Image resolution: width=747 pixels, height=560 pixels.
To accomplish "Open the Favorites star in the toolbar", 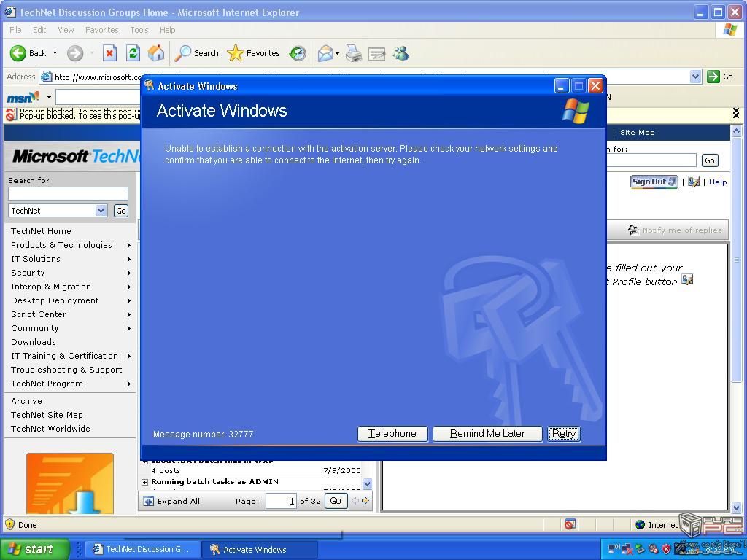I will (x=253, y=53).
